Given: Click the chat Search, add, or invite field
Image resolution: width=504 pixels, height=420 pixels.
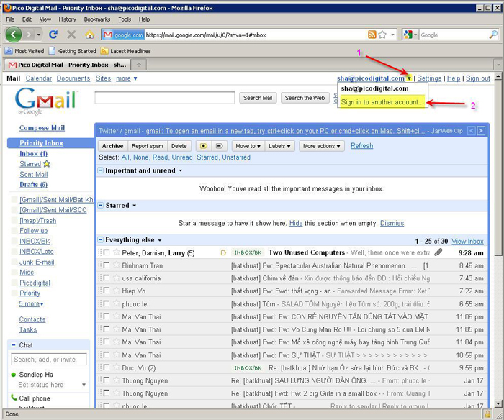Looking at the screenshot, I should 49,360.
